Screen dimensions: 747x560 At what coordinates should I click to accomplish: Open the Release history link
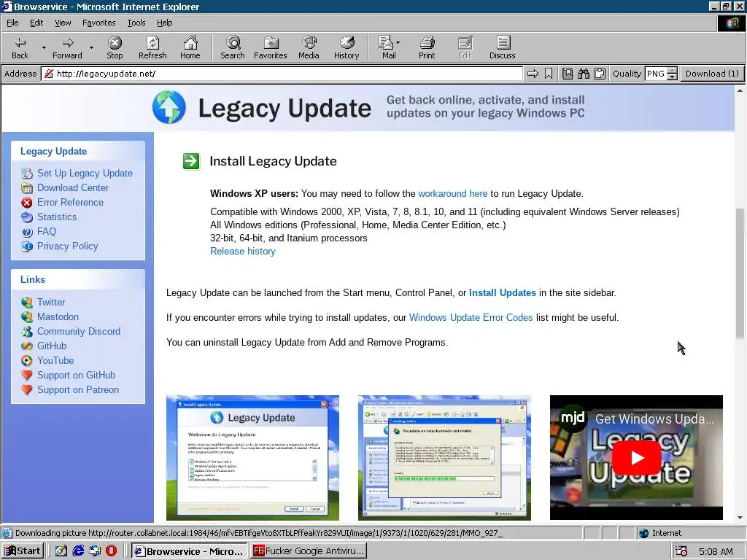[242, 251]
